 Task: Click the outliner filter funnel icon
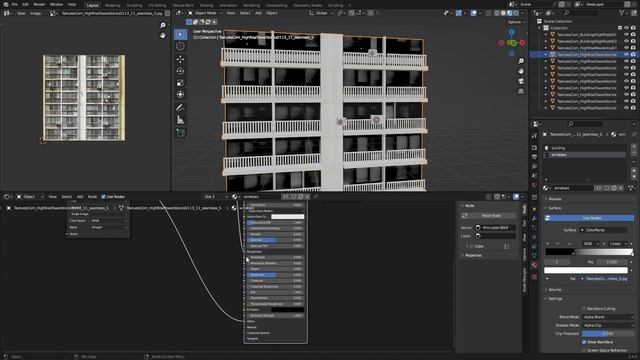tap(622, 13)
